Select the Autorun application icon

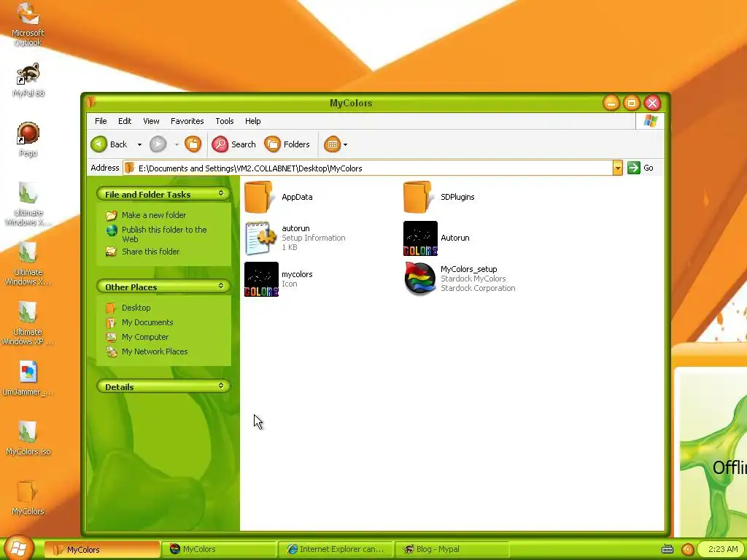[x=420, y=238]
